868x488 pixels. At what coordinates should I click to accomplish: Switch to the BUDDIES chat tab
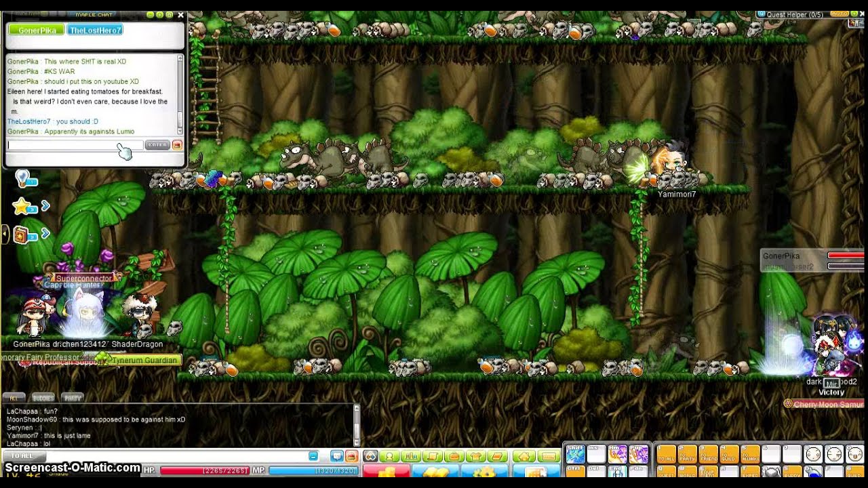43,398
